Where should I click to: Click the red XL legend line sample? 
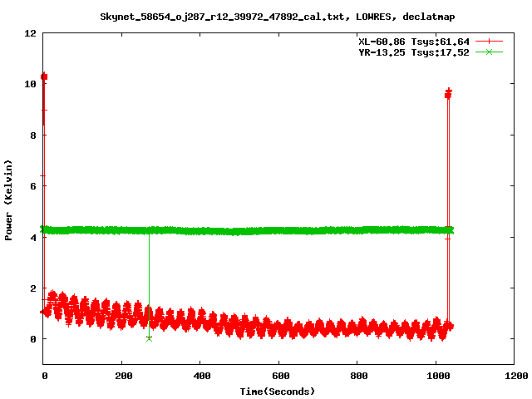click(489, 42)
